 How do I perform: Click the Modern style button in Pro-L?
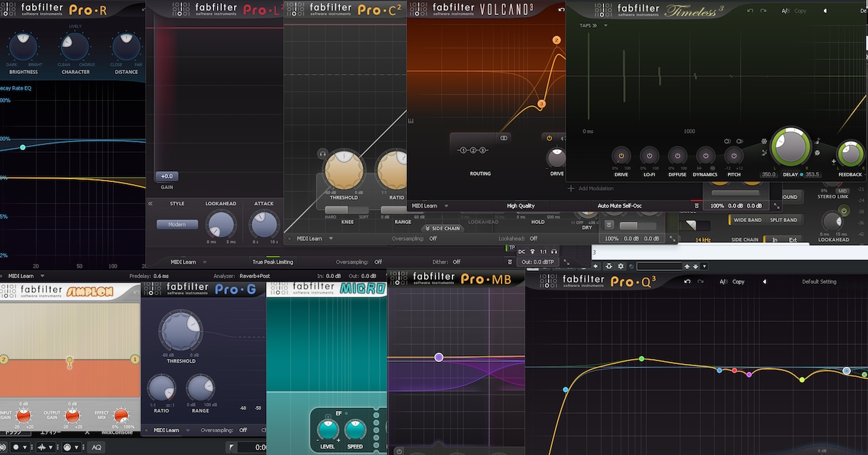tap(177, 225)
